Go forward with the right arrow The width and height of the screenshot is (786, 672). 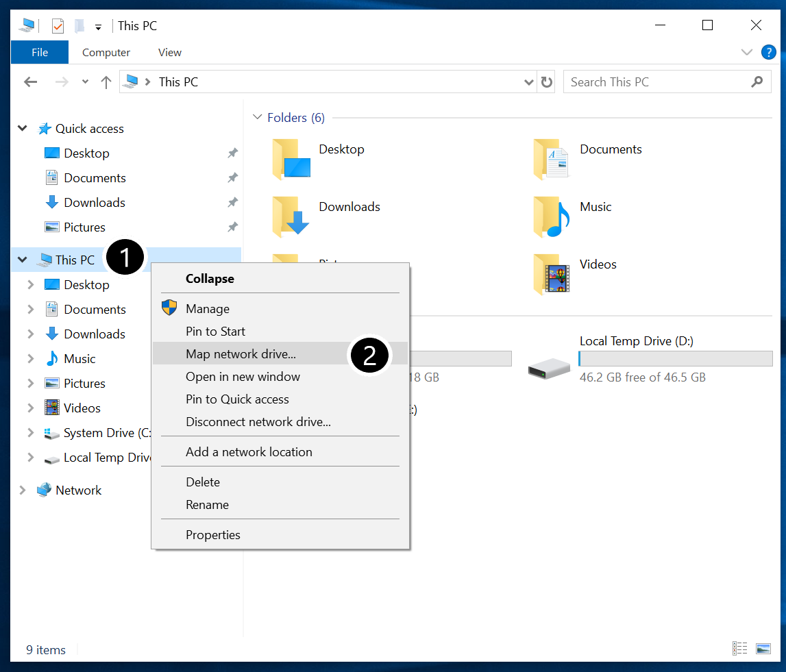[x=62, y=82]
